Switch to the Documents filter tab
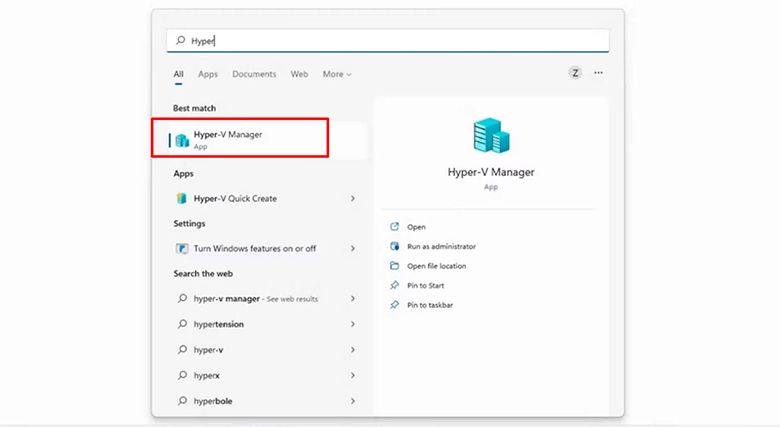 [254, 74]
